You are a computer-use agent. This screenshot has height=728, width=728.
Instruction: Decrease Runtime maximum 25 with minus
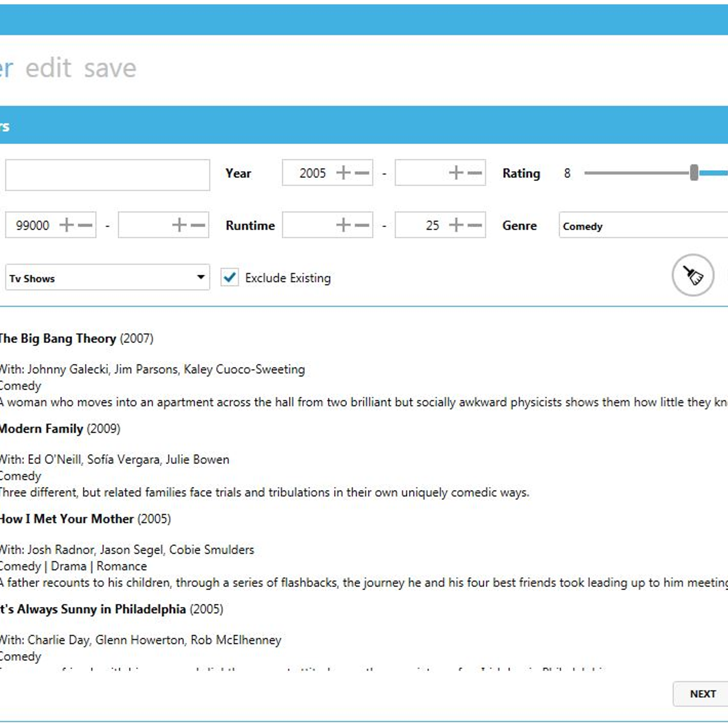click(475, 225)
